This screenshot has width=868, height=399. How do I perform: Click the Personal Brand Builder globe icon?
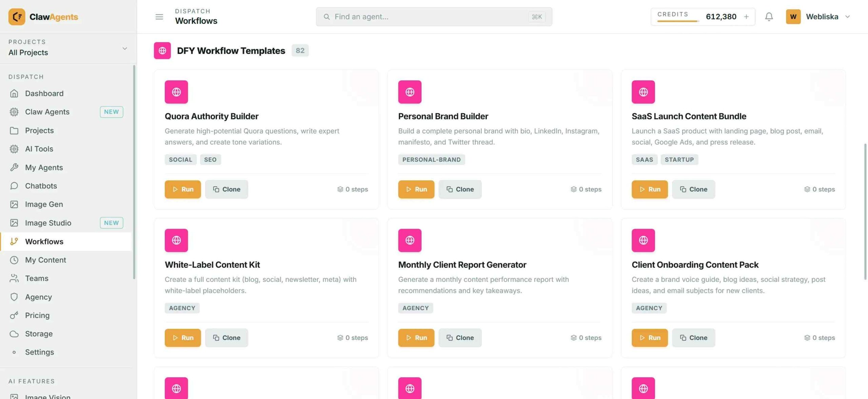(x=410, y=92)
